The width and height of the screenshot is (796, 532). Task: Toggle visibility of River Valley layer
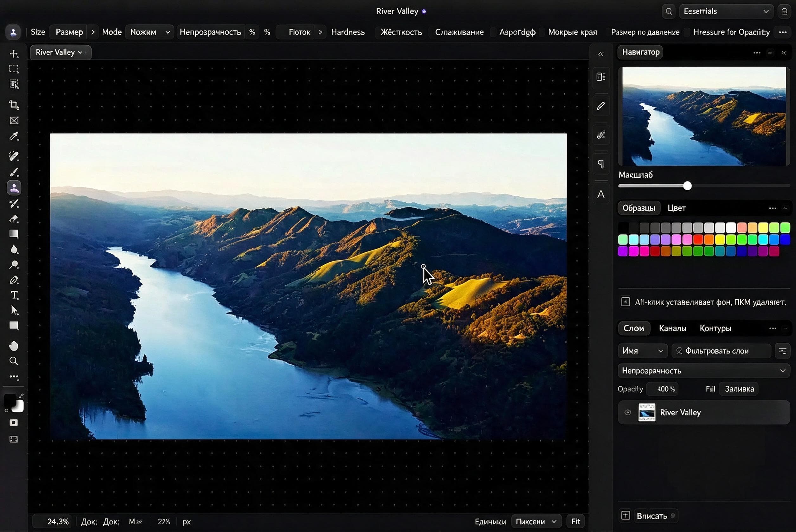pyautogui.click(x=628, y=413)
